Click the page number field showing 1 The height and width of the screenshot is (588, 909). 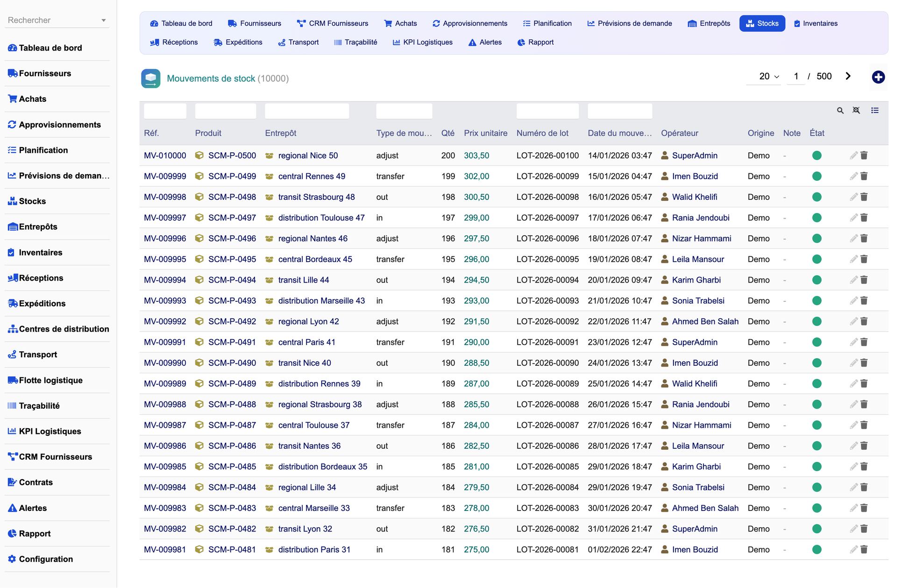(796, 76)
